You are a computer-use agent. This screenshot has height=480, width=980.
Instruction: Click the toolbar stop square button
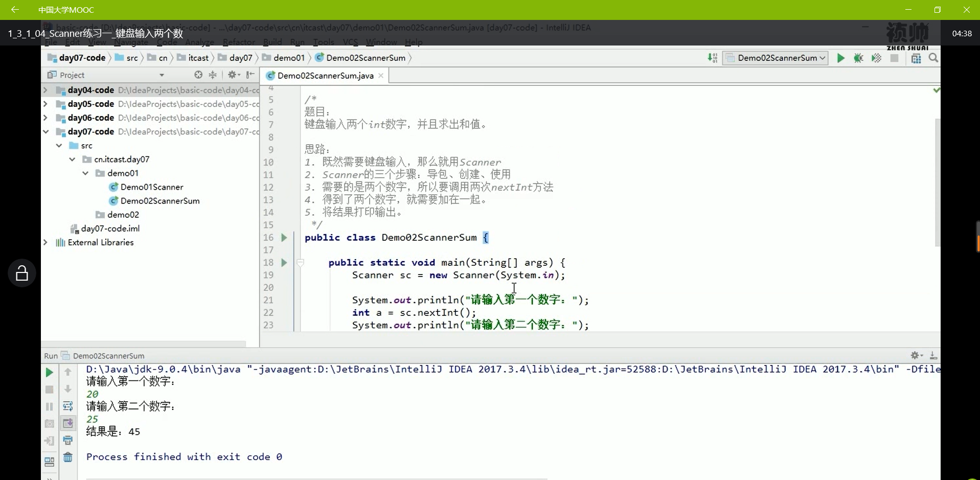[x=894, y=58]
